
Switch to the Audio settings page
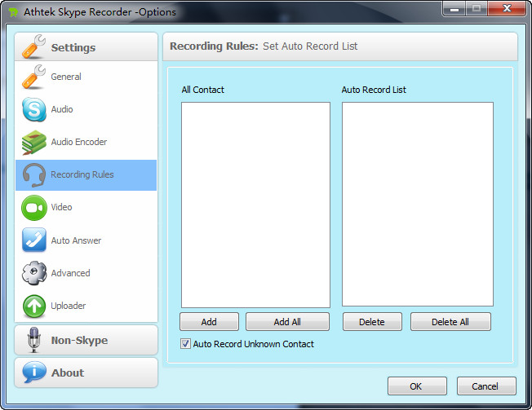coord(86,109)
